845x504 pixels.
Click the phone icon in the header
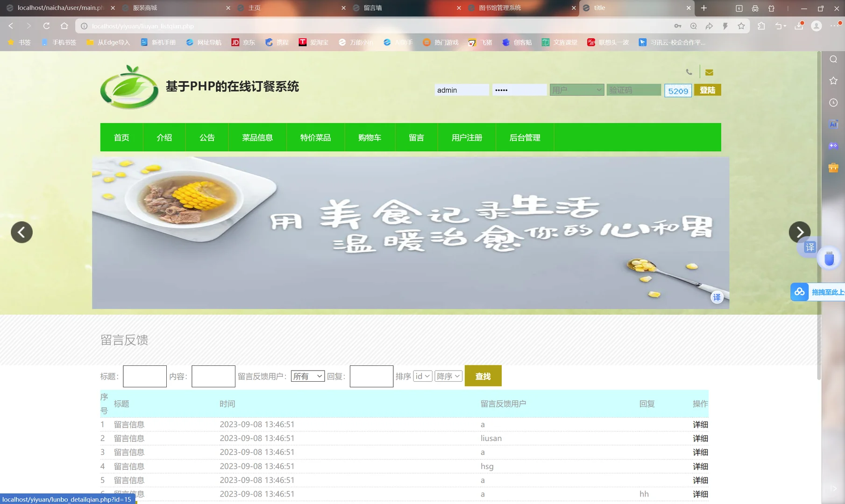689,72
